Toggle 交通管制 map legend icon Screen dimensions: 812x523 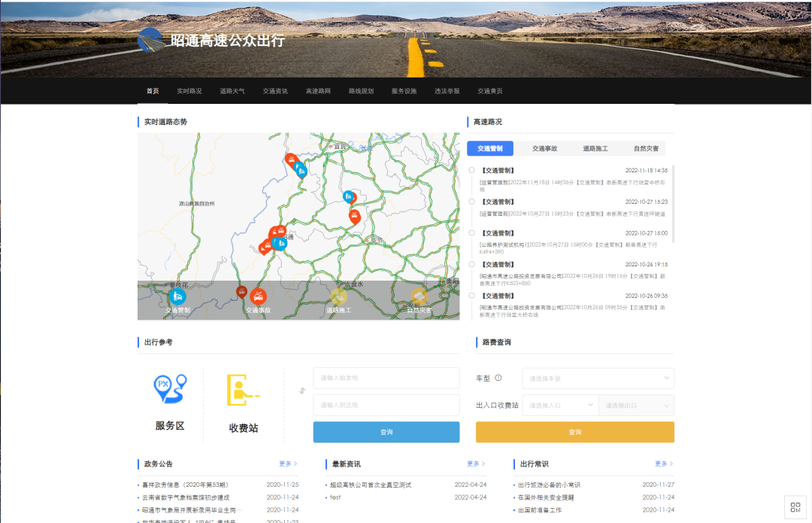(177, 297)
